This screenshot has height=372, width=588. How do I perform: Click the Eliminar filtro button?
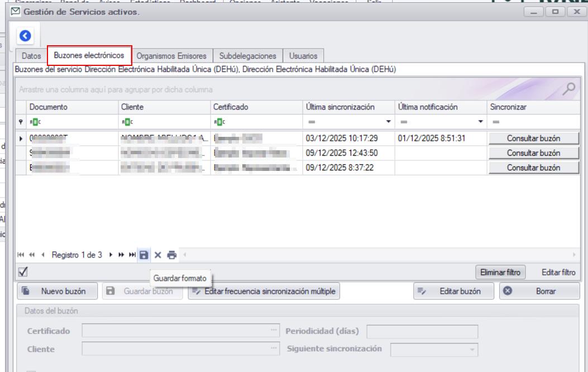tap(500, 273)
